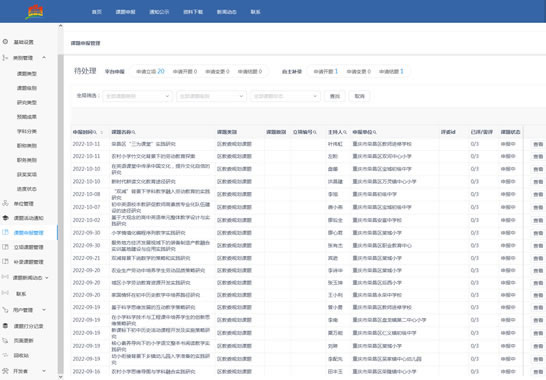Click search icon beside 课题名称 column header
546x380 pixels.
coord(134,132)
